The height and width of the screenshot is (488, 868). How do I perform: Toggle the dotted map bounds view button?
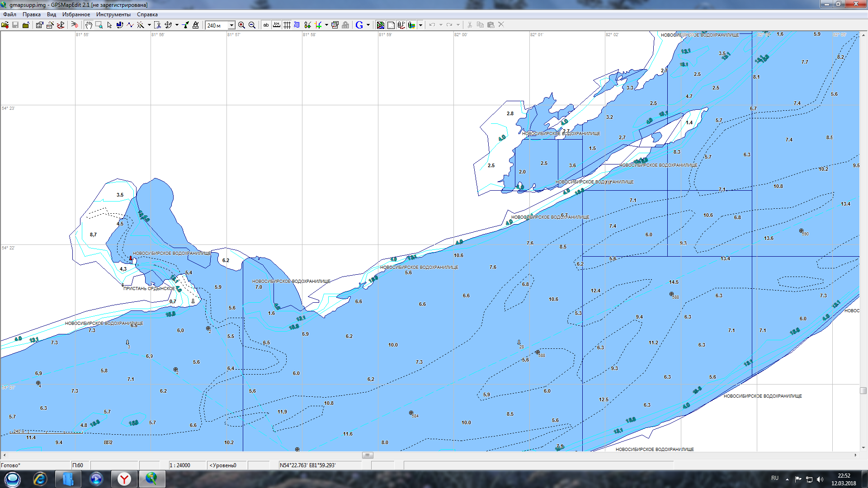(391, 25)
